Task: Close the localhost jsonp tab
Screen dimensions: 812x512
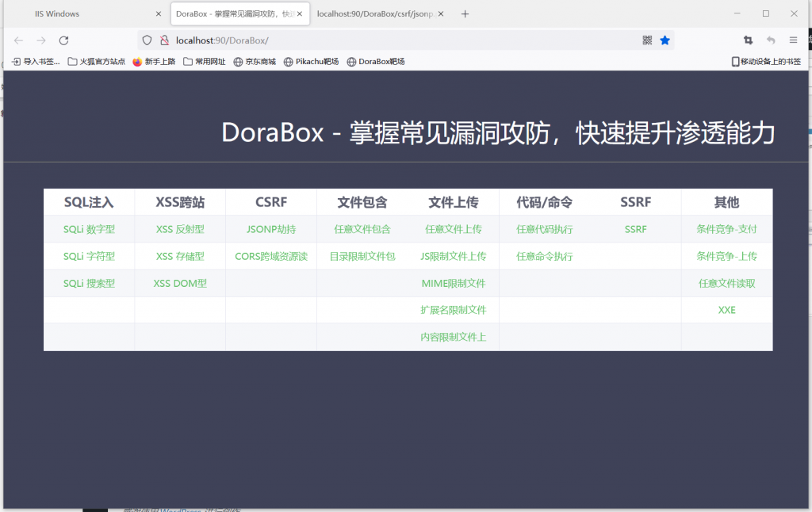Action: click(441, 14)
